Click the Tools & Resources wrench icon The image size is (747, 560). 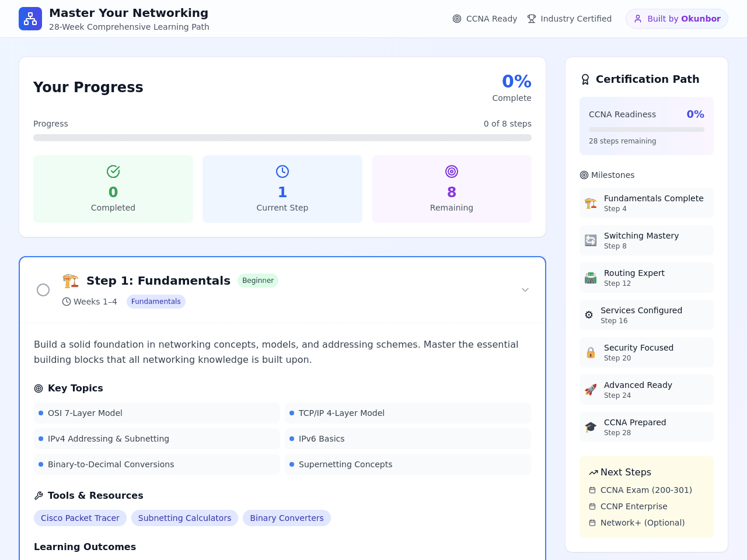39,496
